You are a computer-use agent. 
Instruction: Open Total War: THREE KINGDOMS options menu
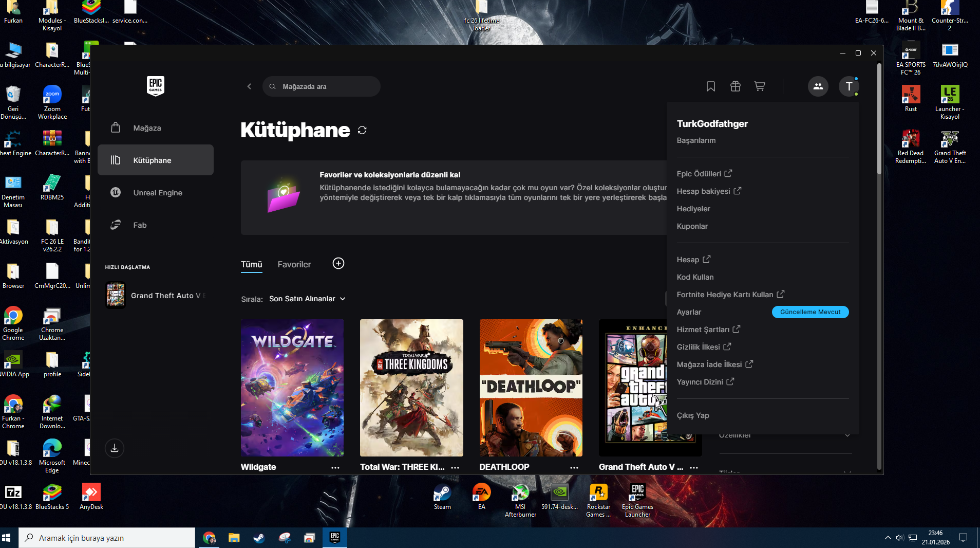coord(455,467)
